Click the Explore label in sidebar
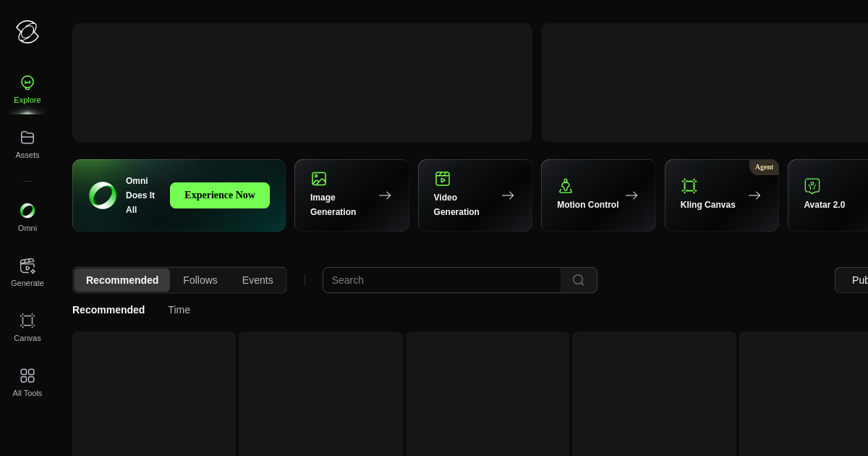Screen dimensions: 868x456 click(27, 100)
